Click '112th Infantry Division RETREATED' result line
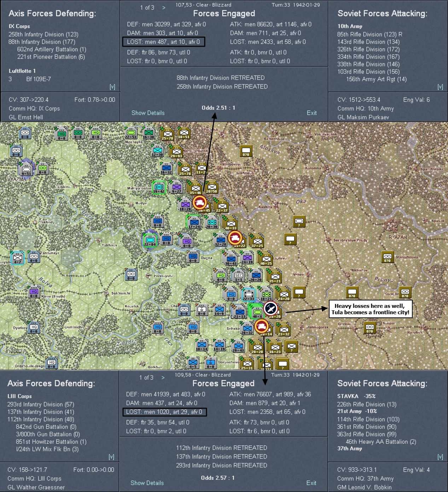Viewport: 448px width, 492px height. click(x=222, y=448)
